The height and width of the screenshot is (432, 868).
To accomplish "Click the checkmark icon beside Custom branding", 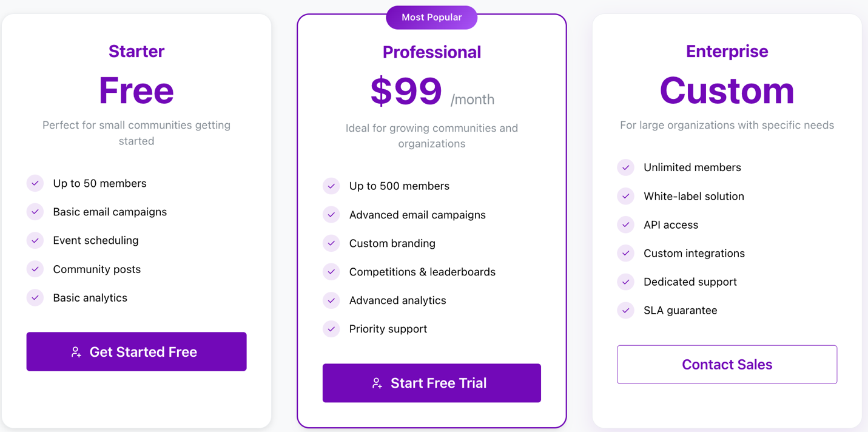I will (331, 243).
